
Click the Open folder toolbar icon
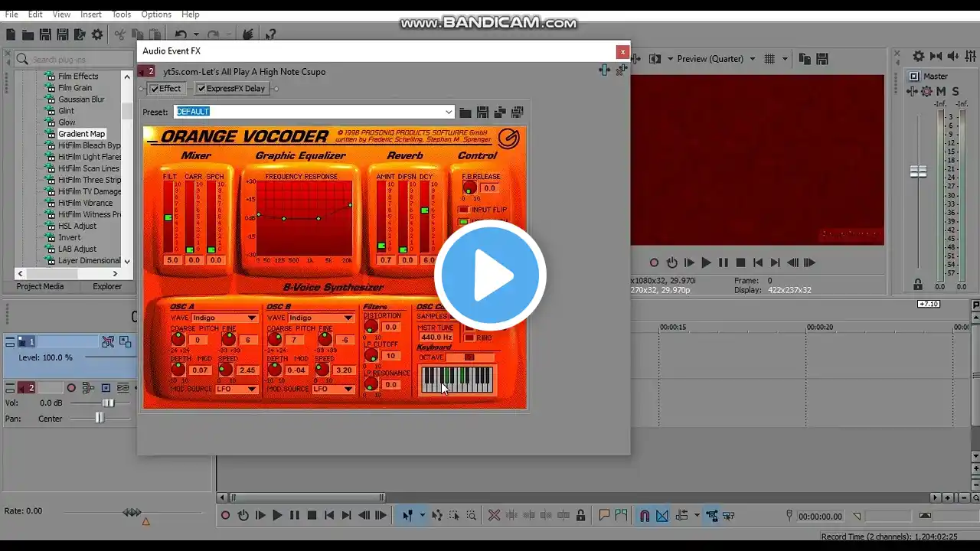pyautogui.click(x=28, y=34)
